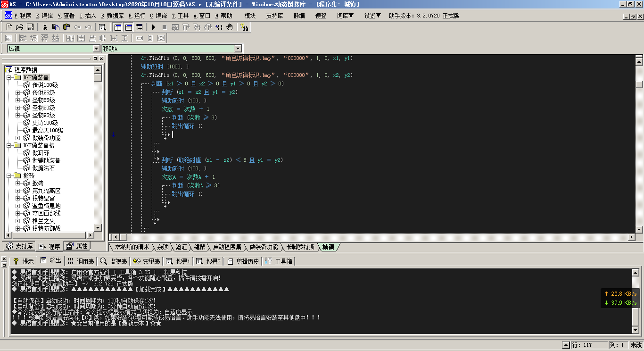The height and width of the screenshot is (351, 644).
Task: Switch to the 做装备功能 editor tab
Action: [x=264, y=247]
